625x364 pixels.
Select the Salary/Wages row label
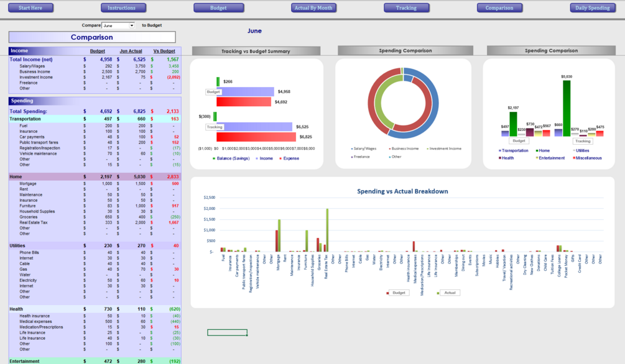pyautogui.click(x=32, y=66)
